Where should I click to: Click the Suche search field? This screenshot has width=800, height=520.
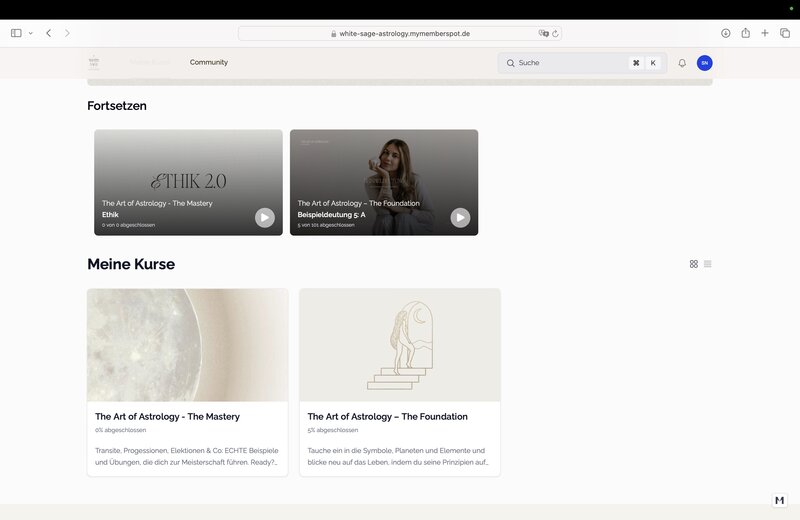pyautogui.click(x=565, y=63)
